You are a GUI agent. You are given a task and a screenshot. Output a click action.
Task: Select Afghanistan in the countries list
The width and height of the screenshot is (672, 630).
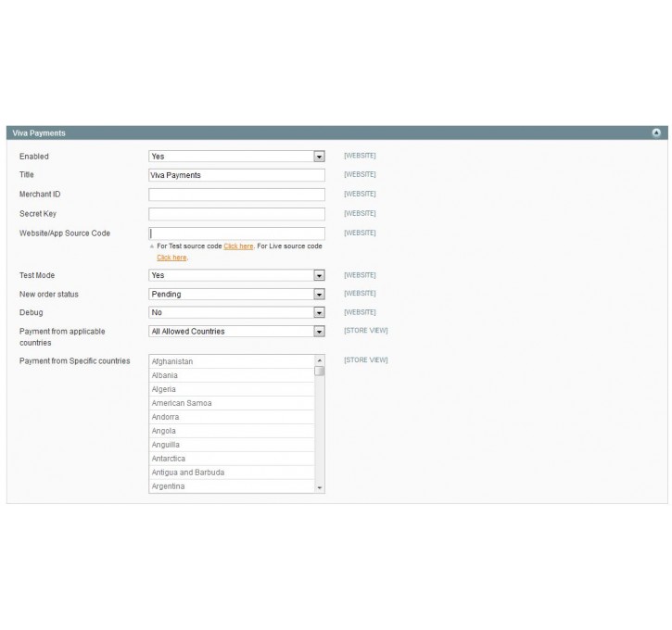coord(232,361)
